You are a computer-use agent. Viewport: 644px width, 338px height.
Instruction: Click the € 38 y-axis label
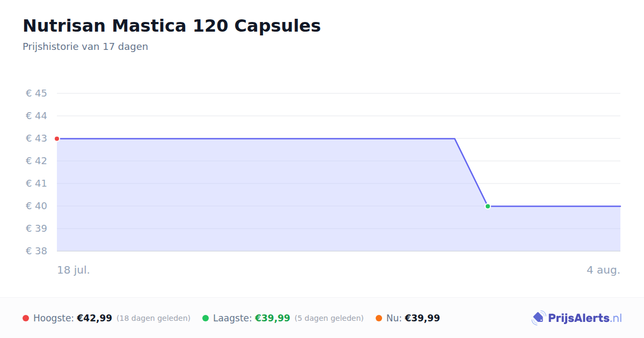(36, 251)
